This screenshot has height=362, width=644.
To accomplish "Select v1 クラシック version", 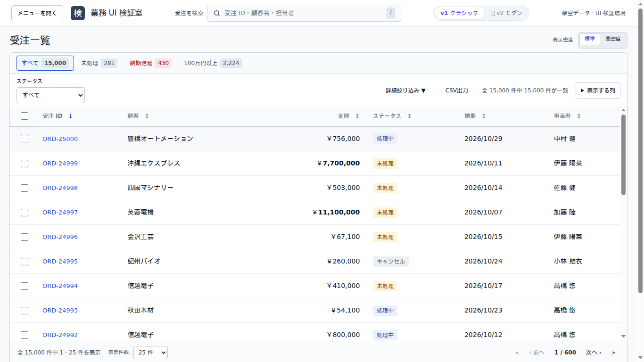I will tap(459, 13).
